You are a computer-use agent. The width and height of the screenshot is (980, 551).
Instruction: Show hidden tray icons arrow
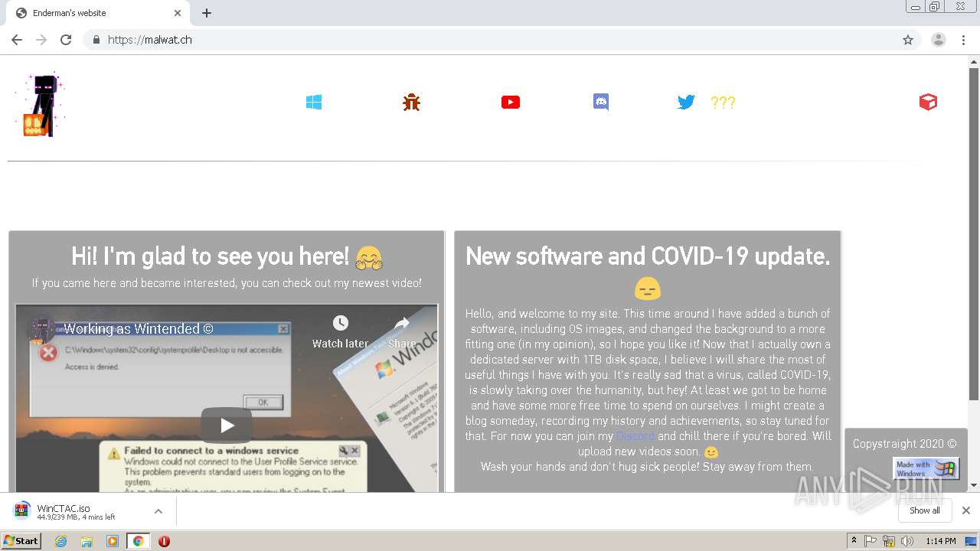[x=854, y=541]
